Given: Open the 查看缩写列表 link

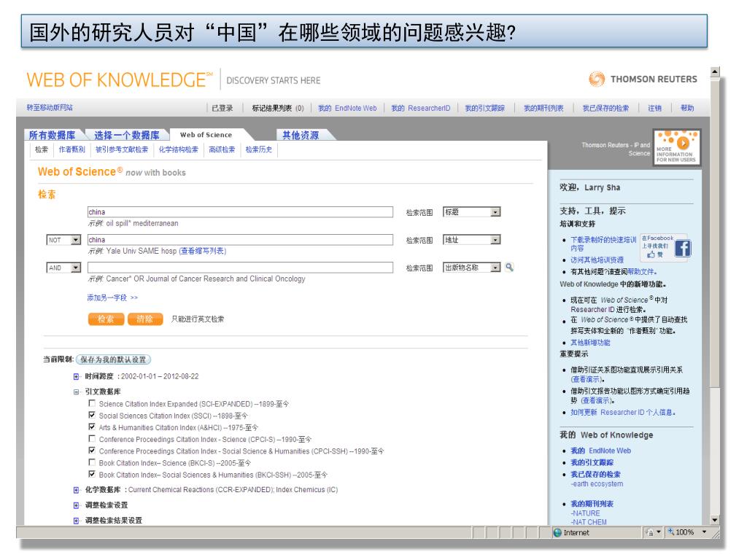Looking at the screenshot, I should click(203, 251).
